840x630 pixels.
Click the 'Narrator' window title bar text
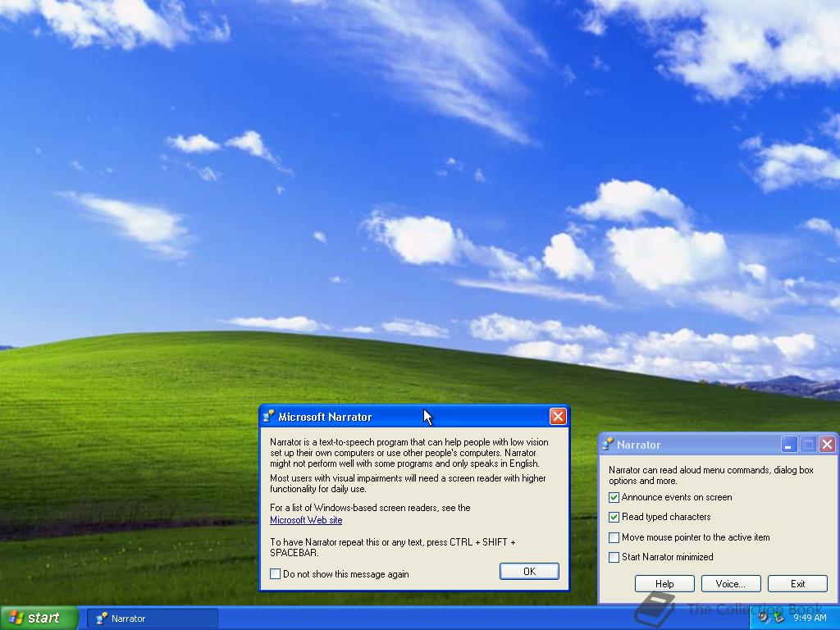tap(638, 445)
